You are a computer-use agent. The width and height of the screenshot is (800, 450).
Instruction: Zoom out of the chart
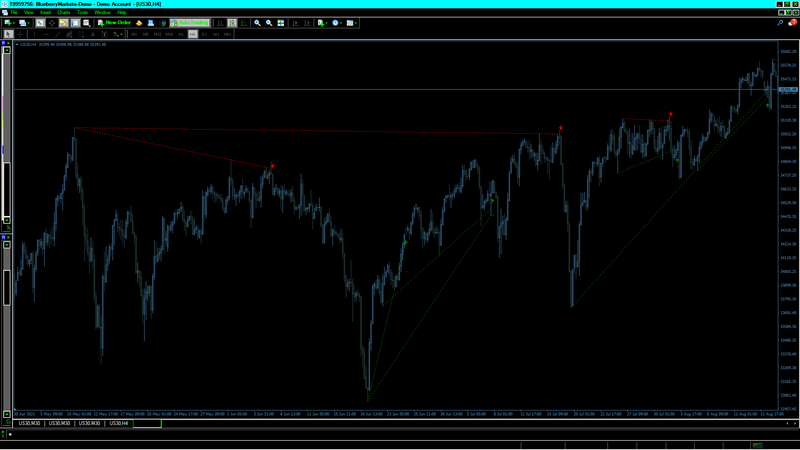tap(269, 23)
